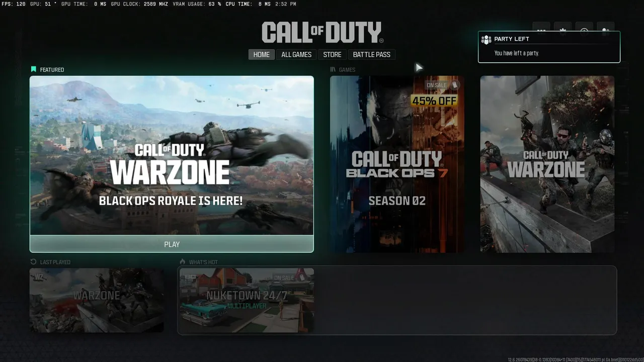Switch to the HOME tab
Image resolution: width=644 pixels, height=362 pixels.
262,54
